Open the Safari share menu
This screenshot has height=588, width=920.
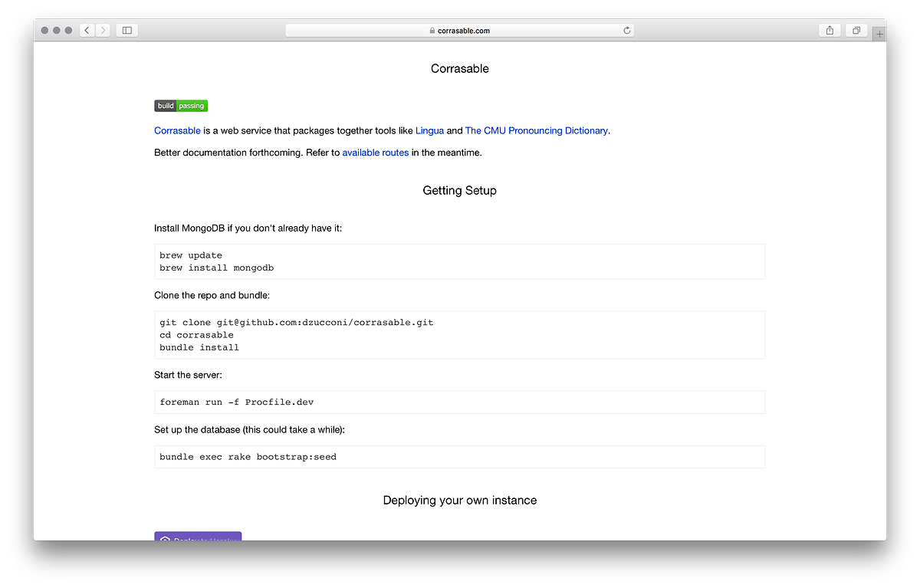click(x=830, y=30)
